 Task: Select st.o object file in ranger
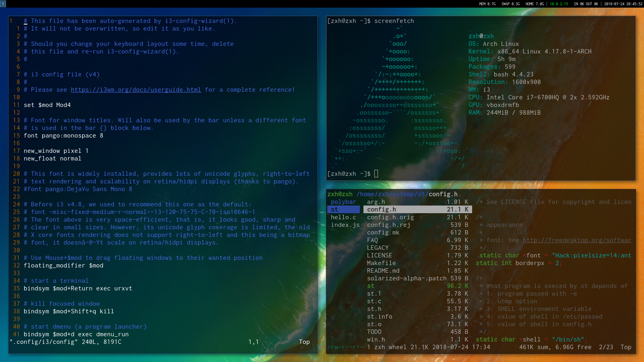(x=418, y=324)
